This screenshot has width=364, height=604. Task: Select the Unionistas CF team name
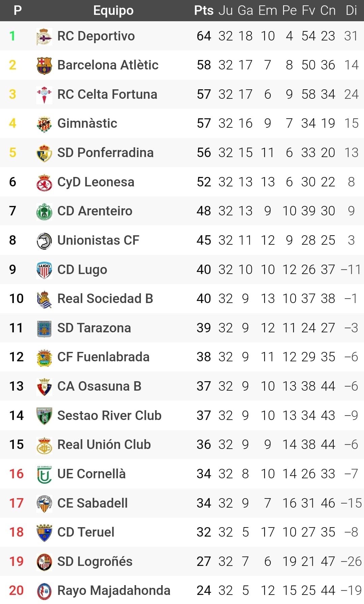pos(98,240)
